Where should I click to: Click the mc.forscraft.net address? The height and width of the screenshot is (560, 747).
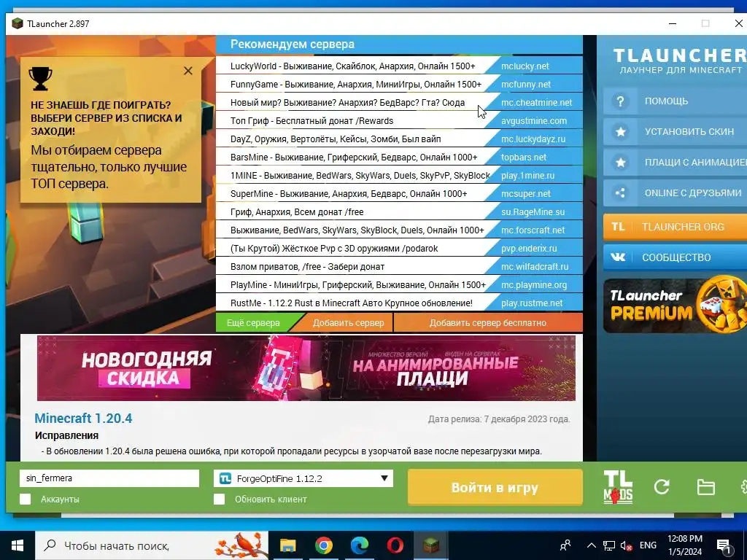pyautogui.click(x=533, y=230)
